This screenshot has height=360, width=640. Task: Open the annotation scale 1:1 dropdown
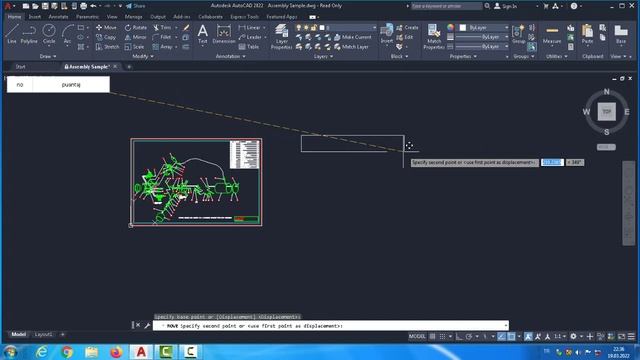(x=559, y=336)
